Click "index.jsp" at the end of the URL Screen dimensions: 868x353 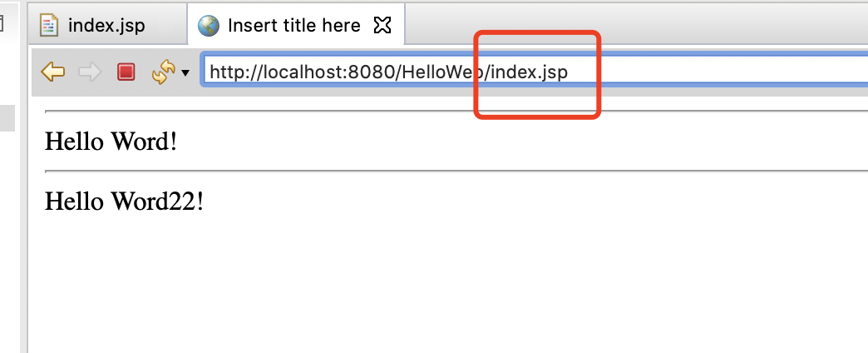pos(530,72)
